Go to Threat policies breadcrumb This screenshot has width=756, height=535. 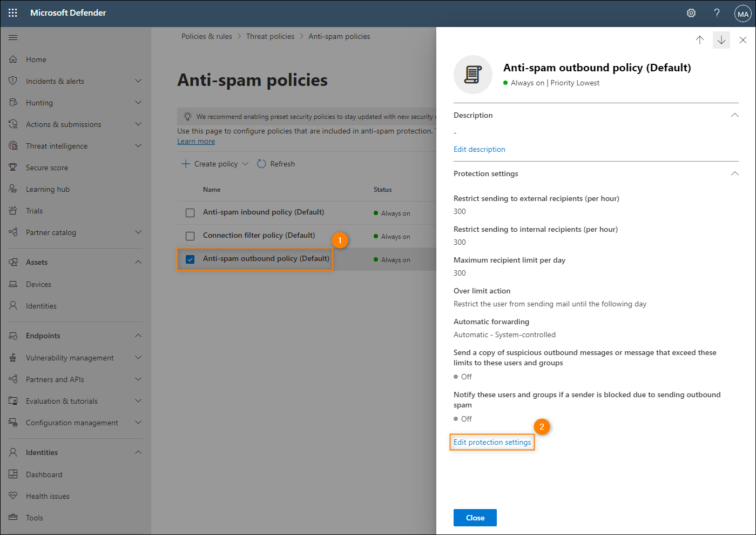[271, 36]
